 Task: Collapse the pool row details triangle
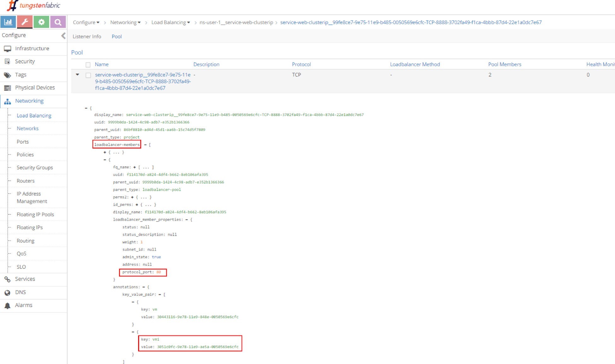pyautogui.click(x=77, y=75)
